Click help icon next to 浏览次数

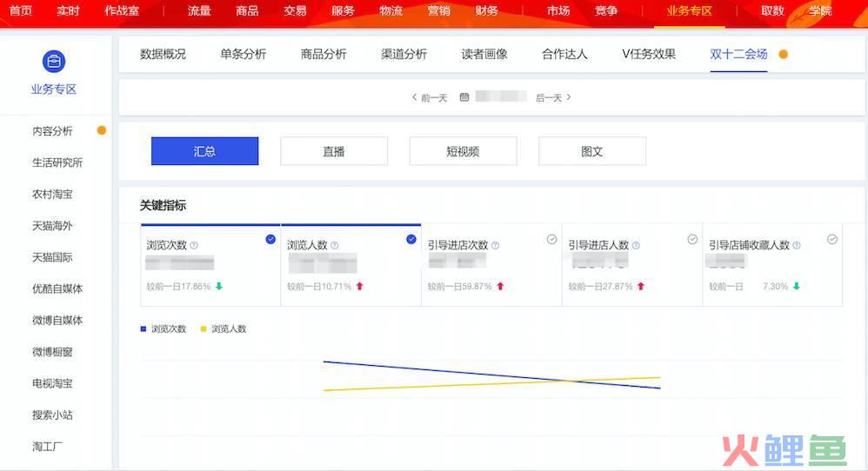[194, 245]
